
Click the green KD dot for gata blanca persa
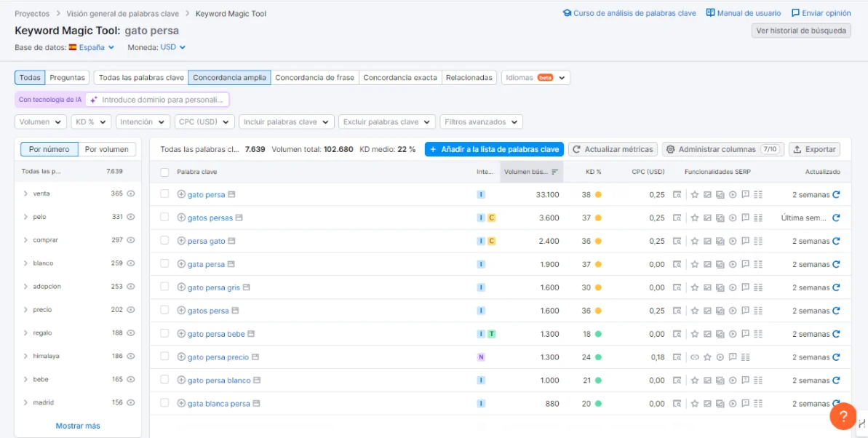click(x=598, y=405)
